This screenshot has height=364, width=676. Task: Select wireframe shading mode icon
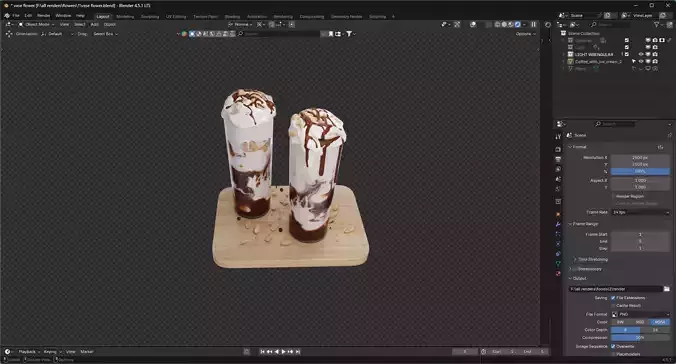click(x=498, y=25)
